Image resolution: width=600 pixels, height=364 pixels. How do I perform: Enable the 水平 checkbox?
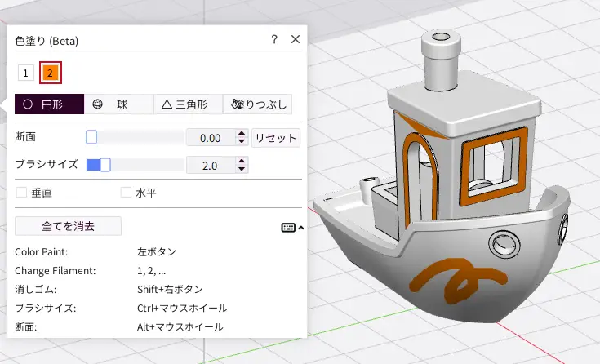(x=126, y=193)
